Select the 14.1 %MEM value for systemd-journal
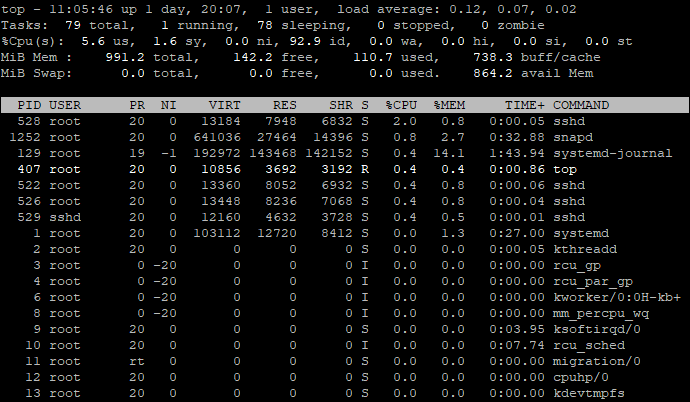Screen dimensions: 690x402 pyautogui.click(x=449, y=153)
